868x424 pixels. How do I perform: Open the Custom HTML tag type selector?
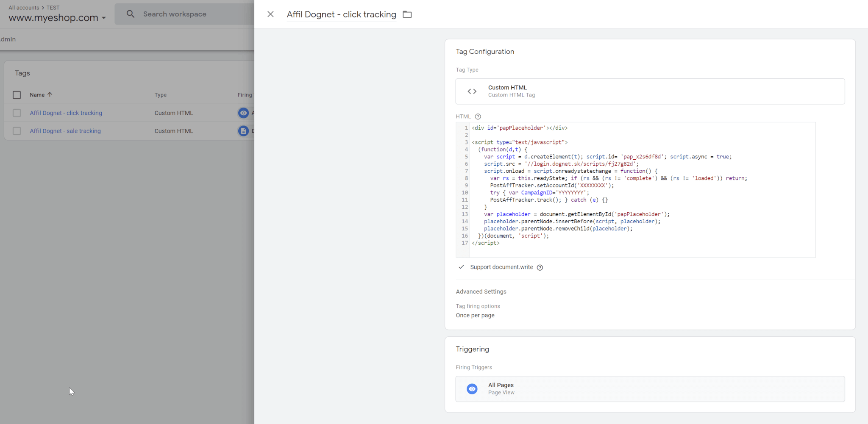pos(650,91)
